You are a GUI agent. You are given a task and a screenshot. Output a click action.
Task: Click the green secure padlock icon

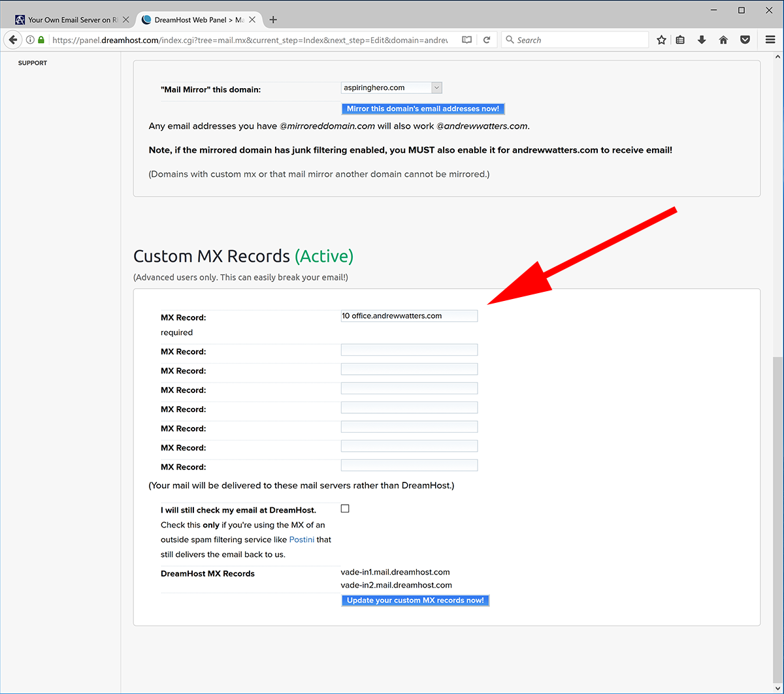41,40
